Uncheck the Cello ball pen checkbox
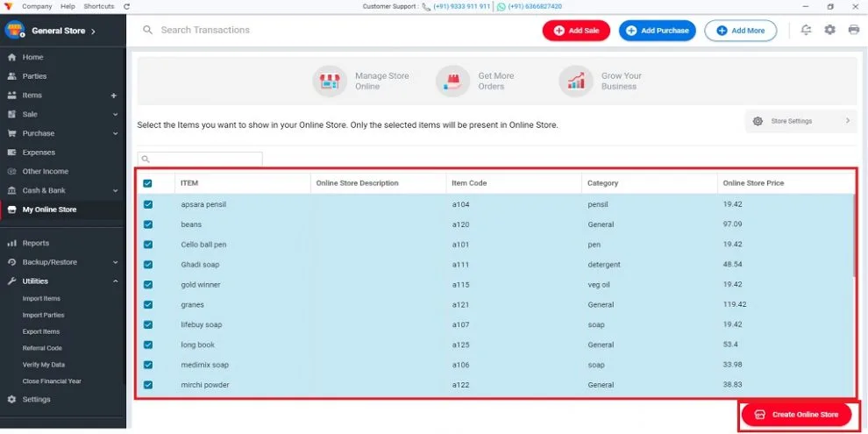 click(148, 244)
